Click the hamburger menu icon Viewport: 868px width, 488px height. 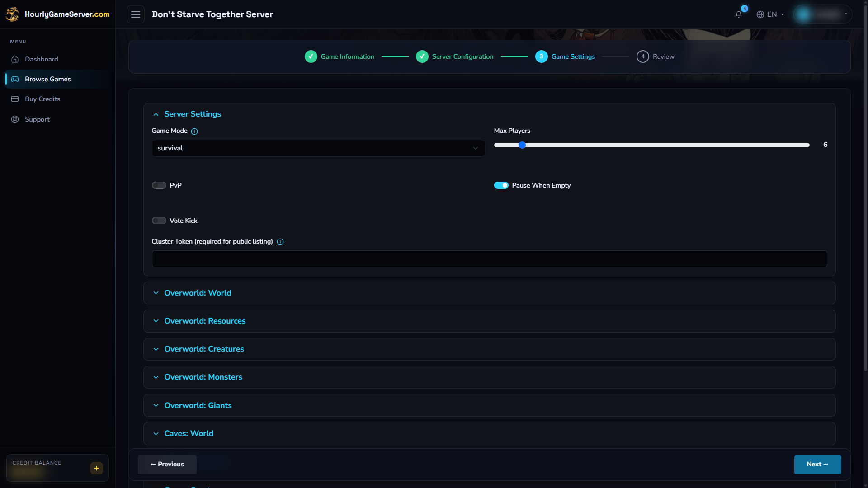(x=136, y=14)
